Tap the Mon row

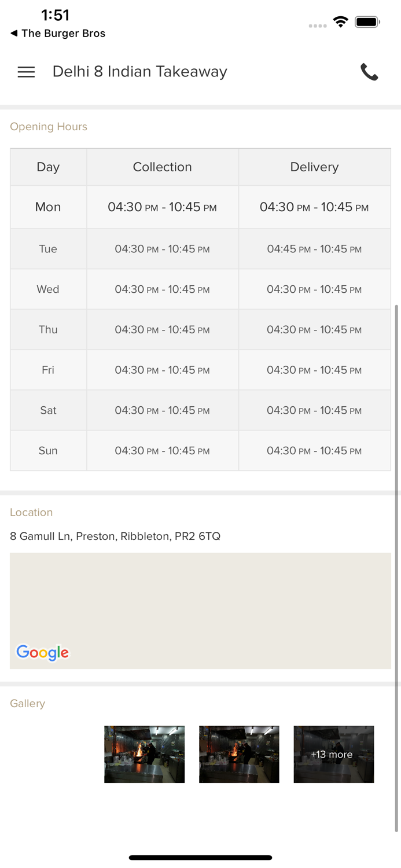(x=48, y=207)
